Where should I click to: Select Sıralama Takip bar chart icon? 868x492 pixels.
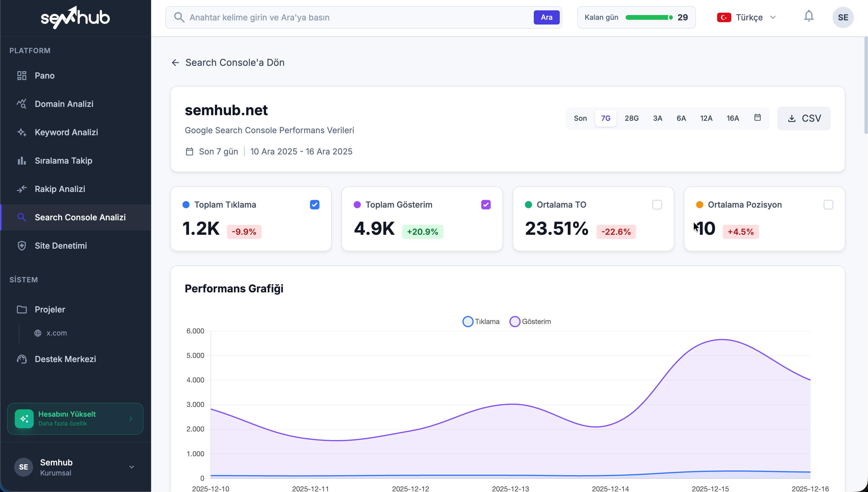pyautogui.click(x=22, y=161)
